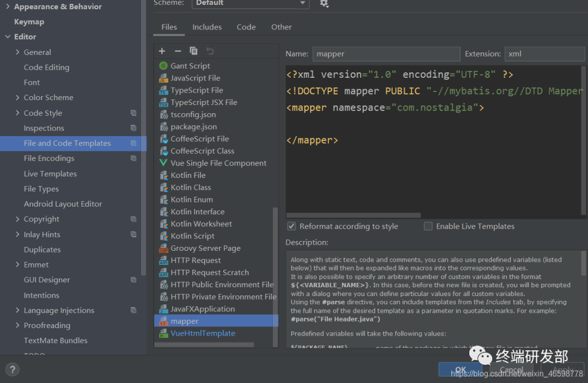The image size is (588, 383).
Task: Select Kotlin Enum template
Action: pos(192,200)
